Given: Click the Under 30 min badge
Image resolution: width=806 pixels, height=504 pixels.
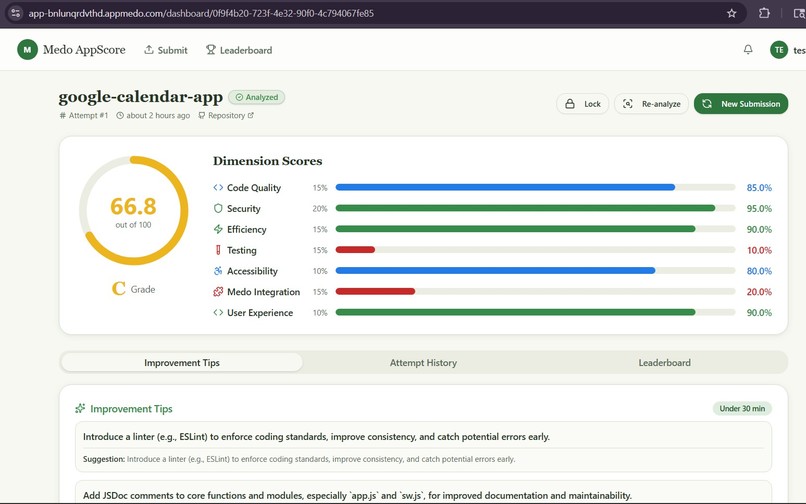Looking at the screenshot, I should pos(742,408).
